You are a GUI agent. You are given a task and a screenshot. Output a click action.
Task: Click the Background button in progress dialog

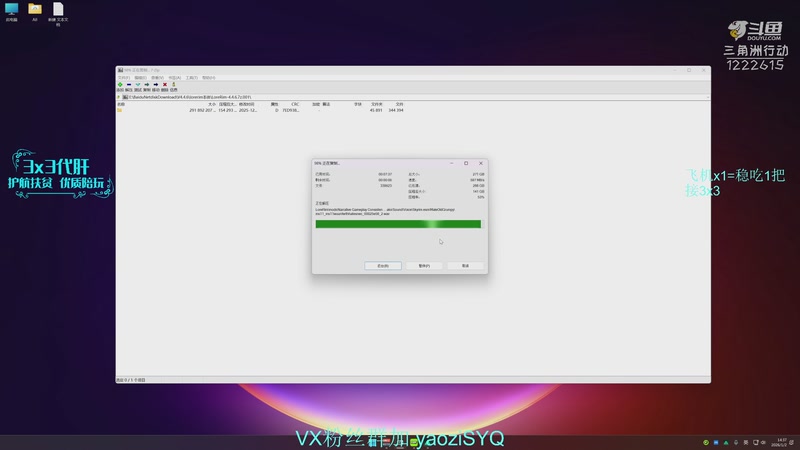pos(383,266)
